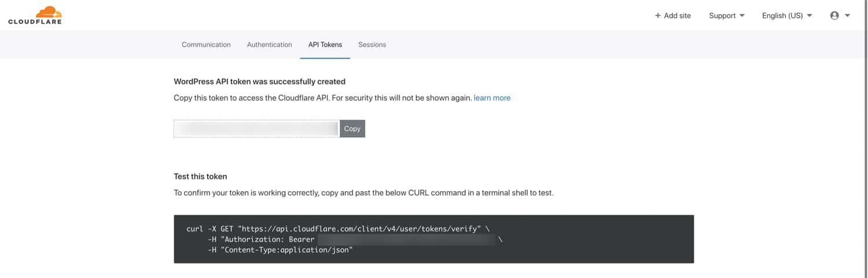Click the Test this token heading
The width and height of the screenshot is (868, 278).
pyautogui.click(x=200, y=176)
